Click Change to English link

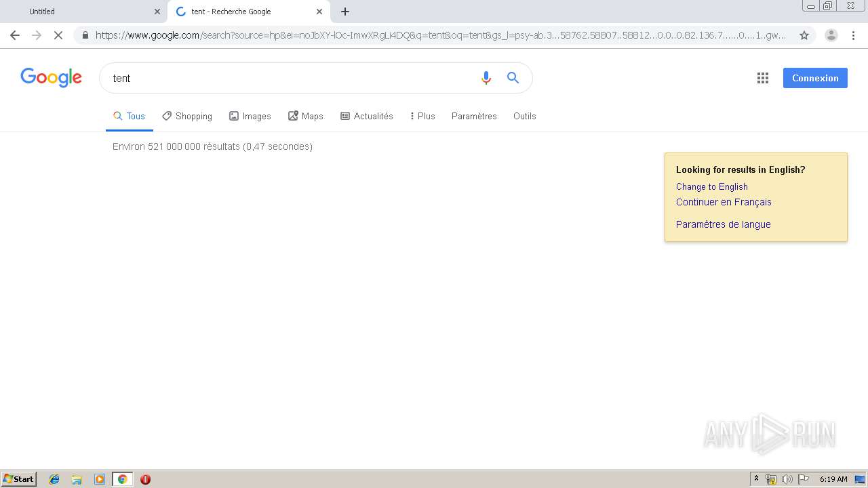point(712,186)
